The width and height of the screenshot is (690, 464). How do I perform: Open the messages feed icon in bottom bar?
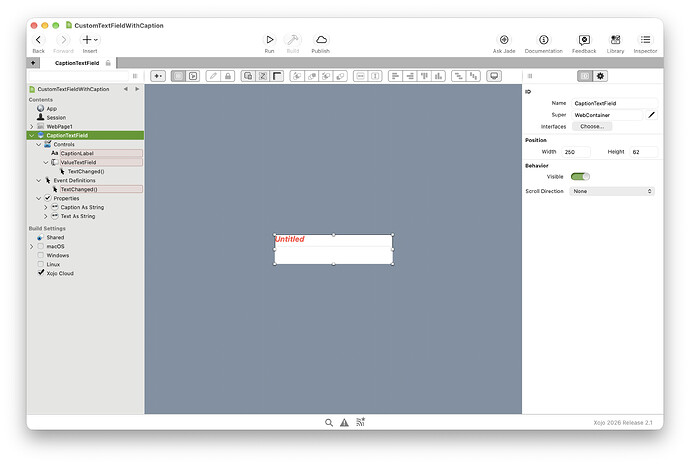[x=360, y=423]
